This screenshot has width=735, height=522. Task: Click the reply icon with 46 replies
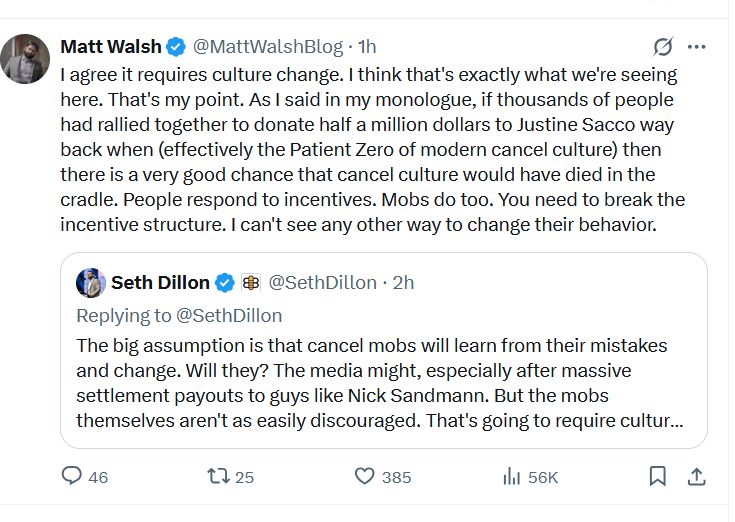coord(72,476)
